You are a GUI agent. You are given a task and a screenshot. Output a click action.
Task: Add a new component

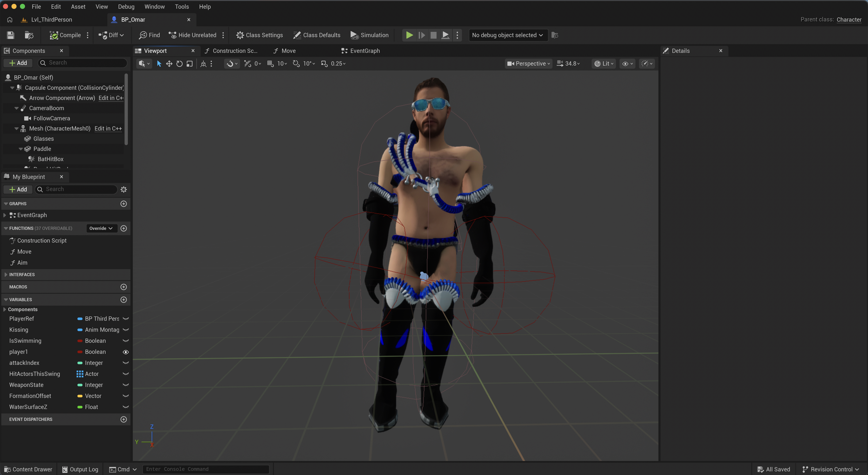click(x=18, y=63)
